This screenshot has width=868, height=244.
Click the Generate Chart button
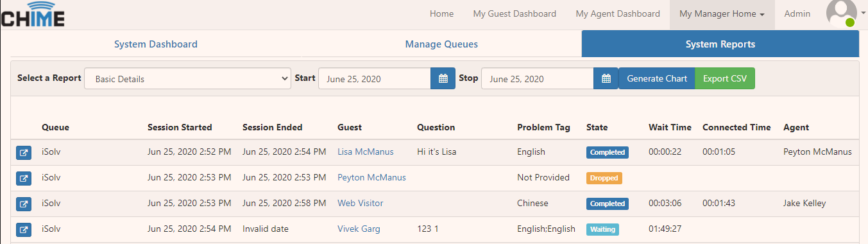pyautogui.click(x=657, y=78)
